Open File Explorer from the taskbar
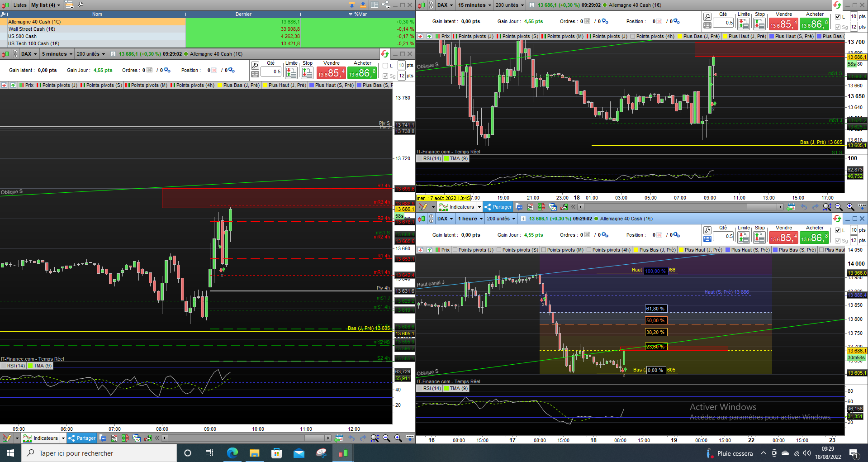The image size is (868, 462). (x=254, y=453)
